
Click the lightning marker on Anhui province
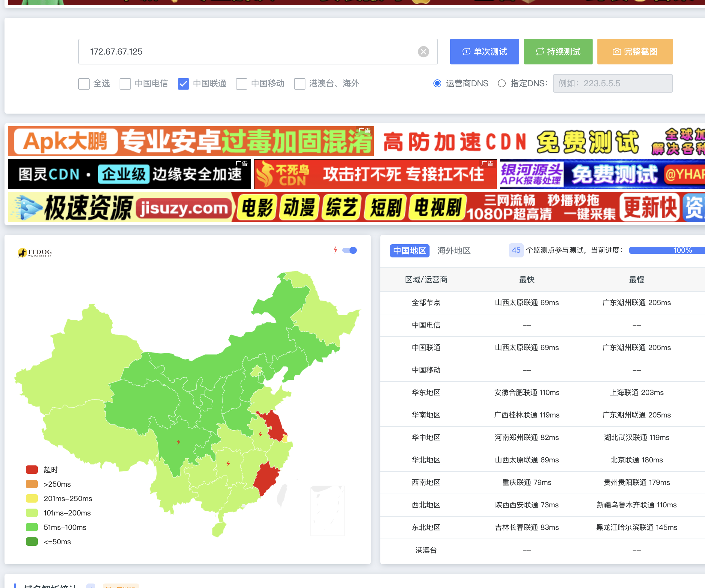(x=260, y=434)
